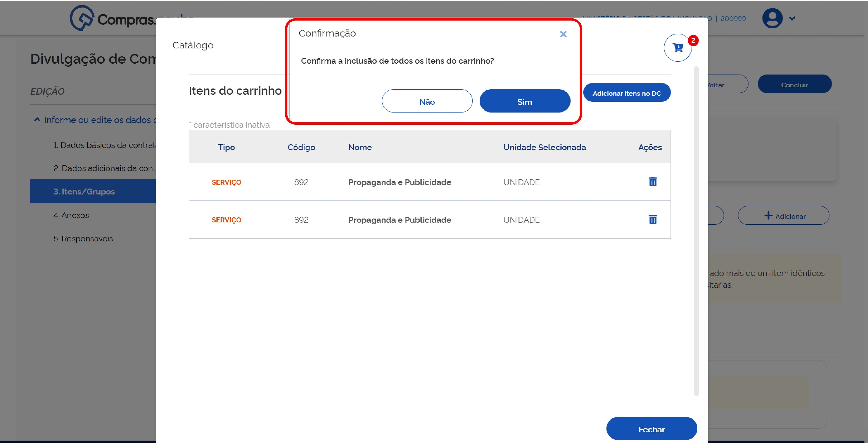Screen dimensions: 868x443
Task: Go to 1. Dados básicos da contratação
Action: (105, 145)
